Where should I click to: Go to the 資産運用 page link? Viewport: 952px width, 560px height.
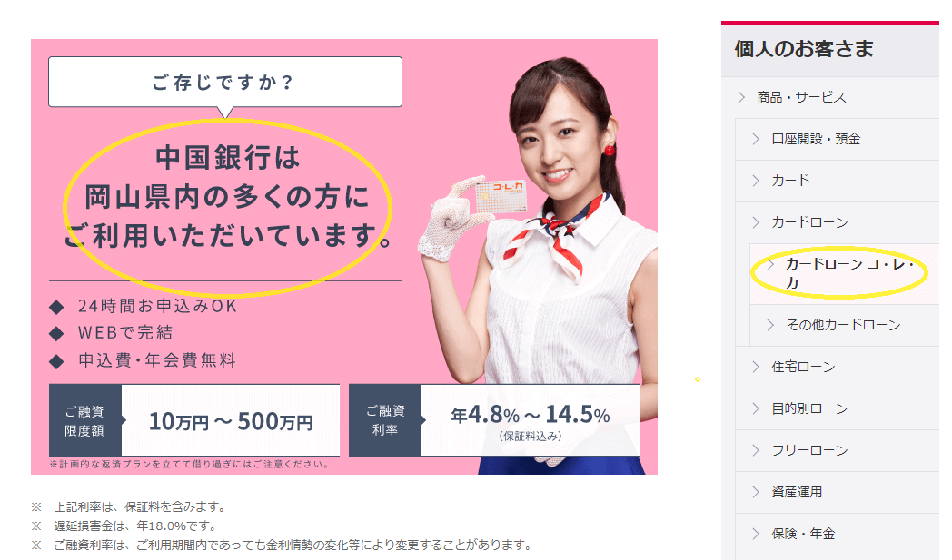coord(797,492)
